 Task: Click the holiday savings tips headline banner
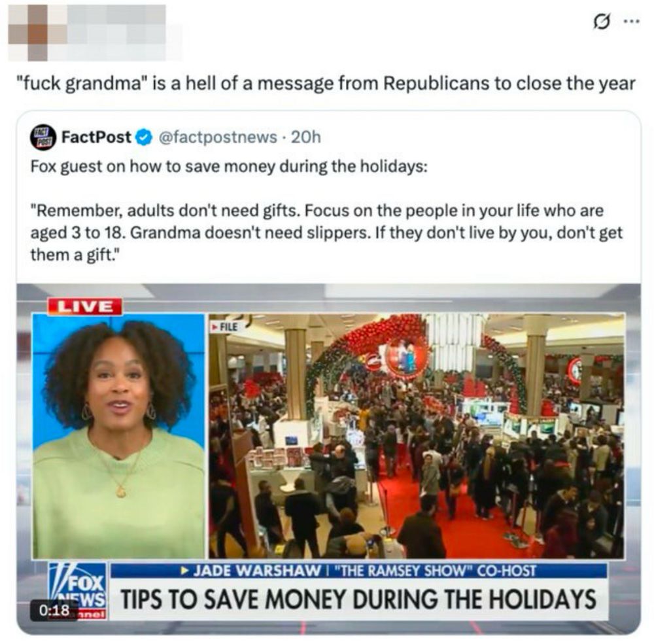[x=358, y=599]
